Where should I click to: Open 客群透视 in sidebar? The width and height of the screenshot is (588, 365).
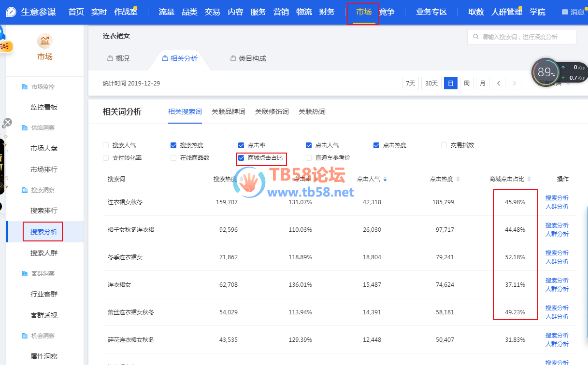pos(44,316)
